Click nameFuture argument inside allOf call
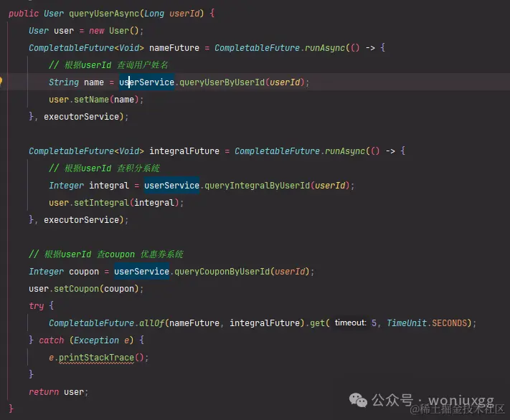This screenshot has height=420, width=510. point(194,323)
